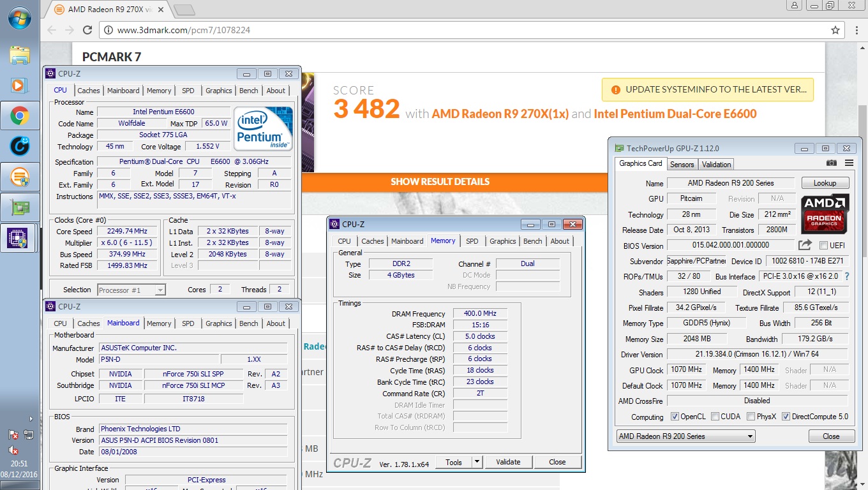Click the UPDATE SYSTEMINFO banner
Screen dimensions: 868x490
(708, 89)
